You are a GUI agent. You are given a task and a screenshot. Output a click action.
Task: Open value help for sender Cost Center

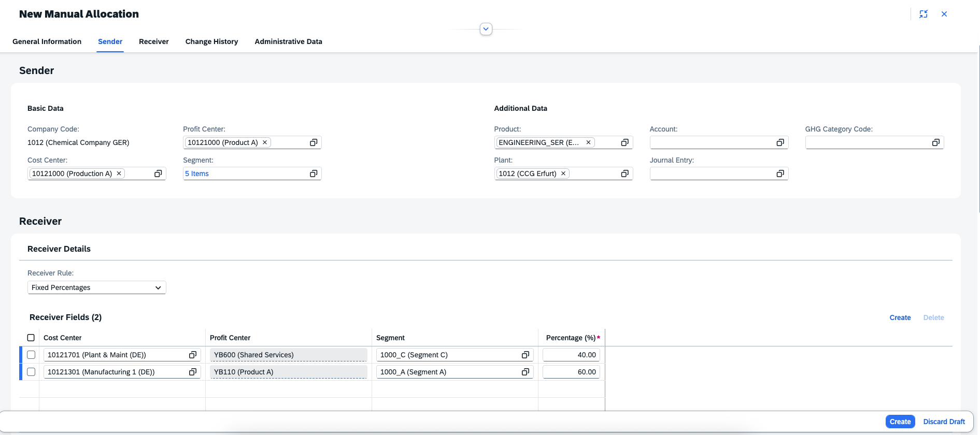click(158, 173)
